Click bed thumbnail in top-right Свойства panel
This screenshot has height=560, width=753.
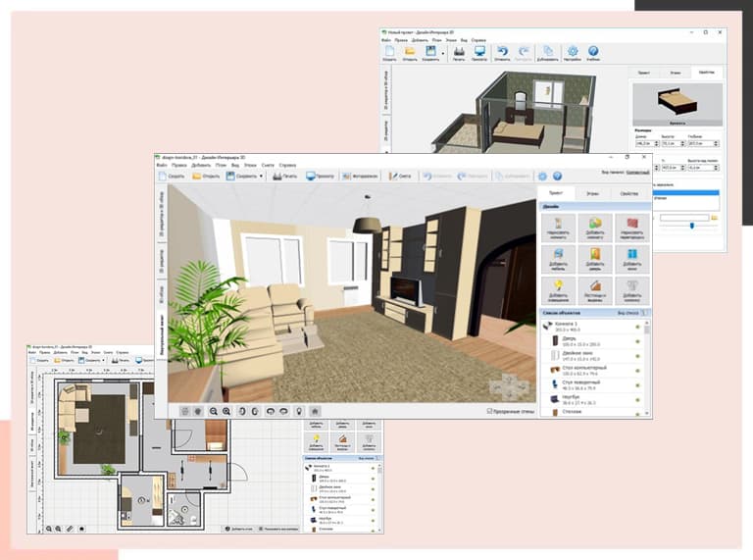coord(678,103)
